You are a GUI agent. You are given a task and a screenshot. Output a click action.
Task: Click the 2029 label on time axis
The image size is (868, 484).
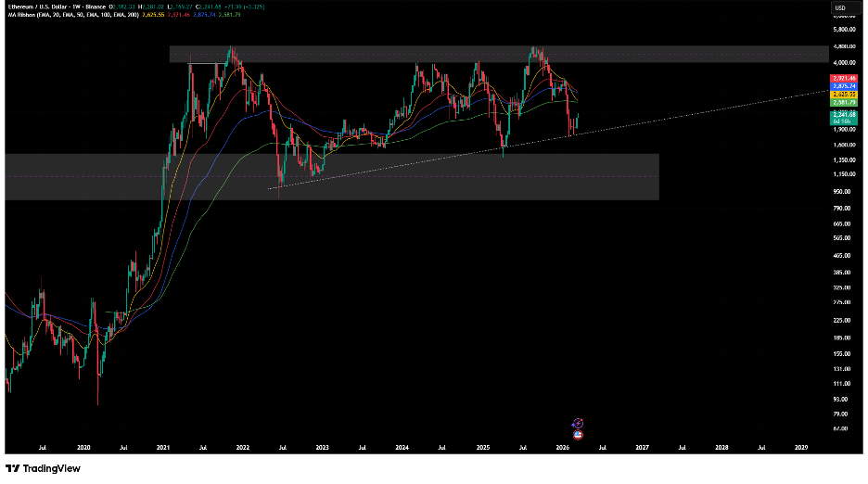[802, 447]
